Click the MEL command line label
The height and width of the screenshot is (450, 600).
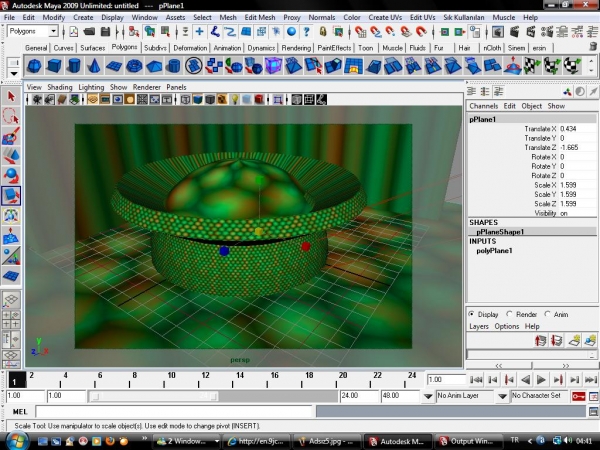click(20, 412)
